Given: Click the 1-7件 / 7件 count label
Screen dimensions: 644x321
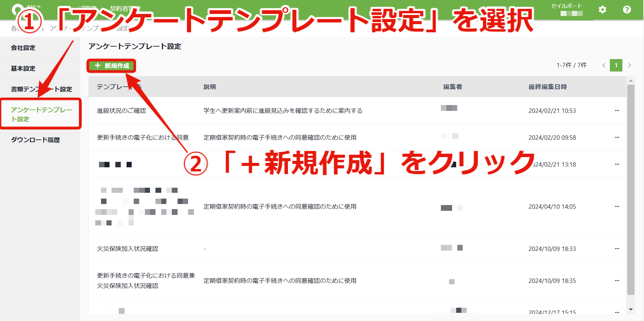Looking at the screenshot, I should pos(572,65).
